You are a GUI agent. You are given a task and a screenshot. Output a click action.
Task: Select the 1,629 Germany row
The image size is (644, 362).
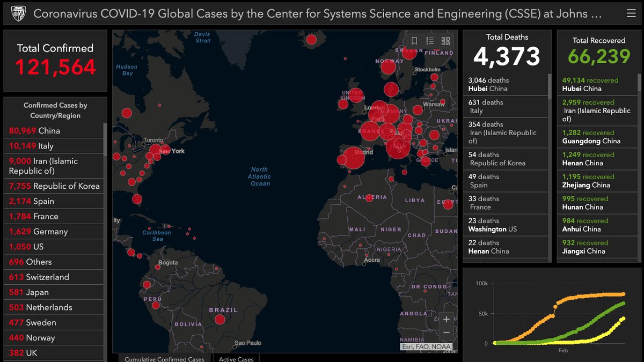pyautogui.click(x=54, y=232)
